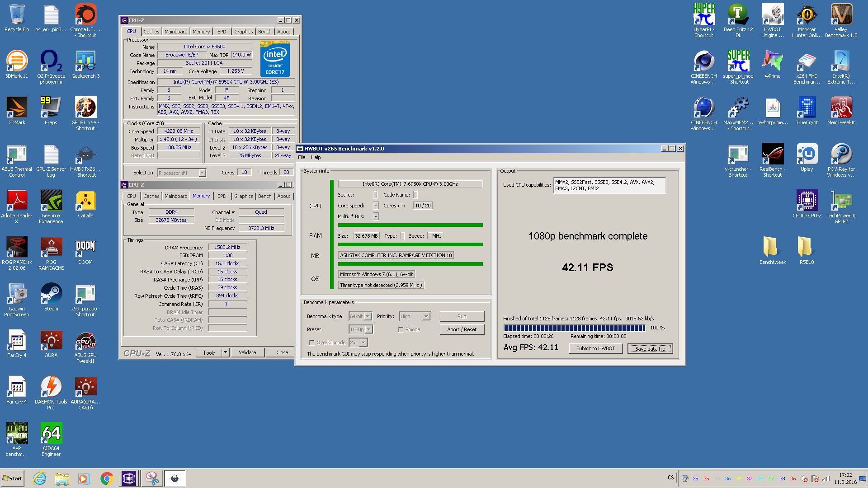This screenshot has height=488, width=868.
Task: Open the Recycle Bin icon
Action: [17, 18]
